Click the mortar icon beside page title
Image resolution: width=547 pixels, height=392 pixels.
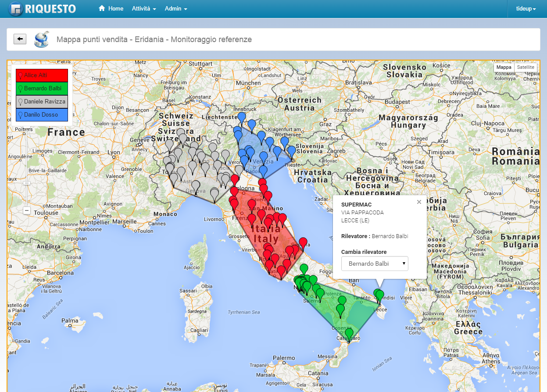tap(41, 39)
